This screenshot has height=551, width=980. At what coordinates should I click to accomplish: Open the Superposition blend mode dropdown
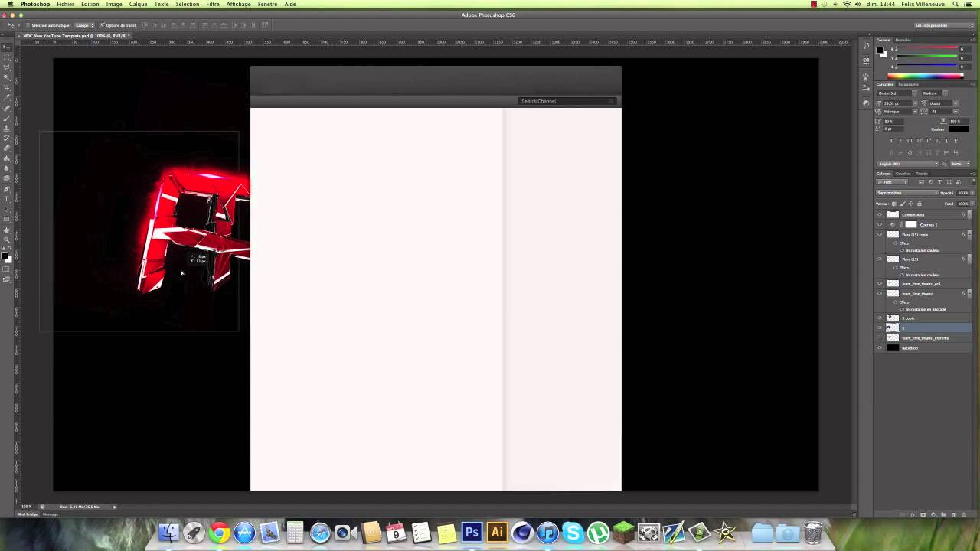click(907, 193)
